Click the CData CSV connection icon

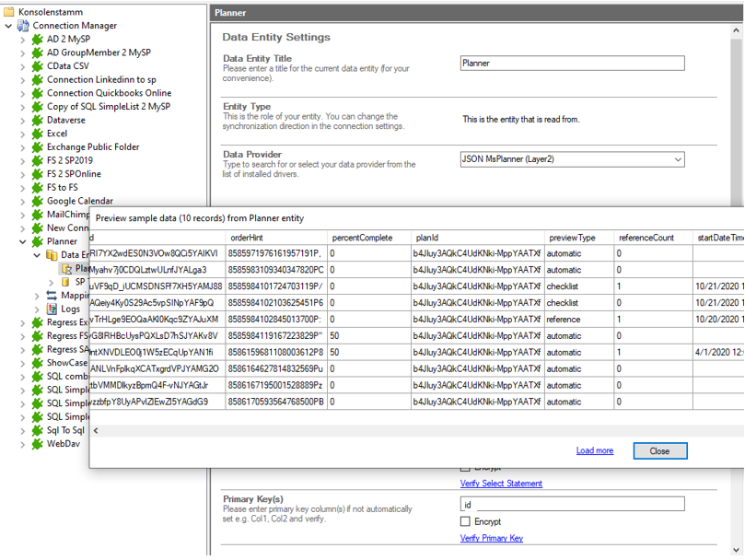pyautogui.click(x=37, y=66)
